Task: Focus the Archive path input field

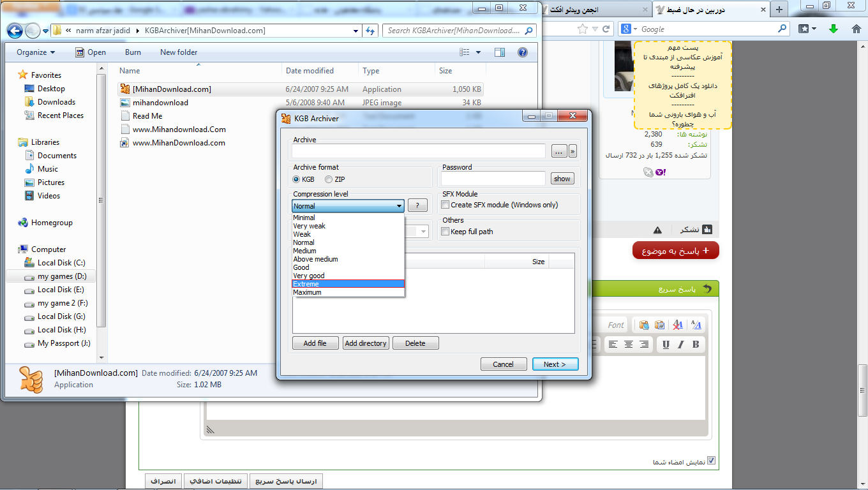Action: pos(419,151)
